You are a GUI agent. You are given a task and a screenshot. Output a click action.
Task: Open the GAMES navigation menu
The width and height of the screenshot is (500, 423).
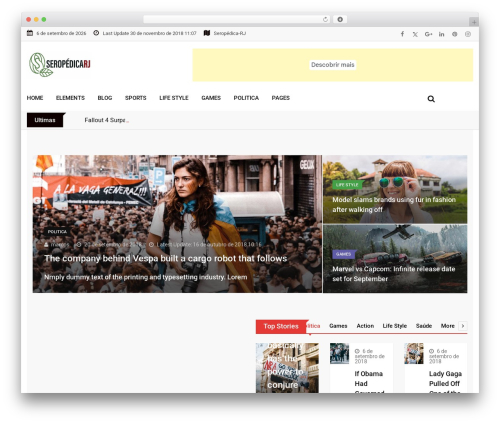coord(211,98)
